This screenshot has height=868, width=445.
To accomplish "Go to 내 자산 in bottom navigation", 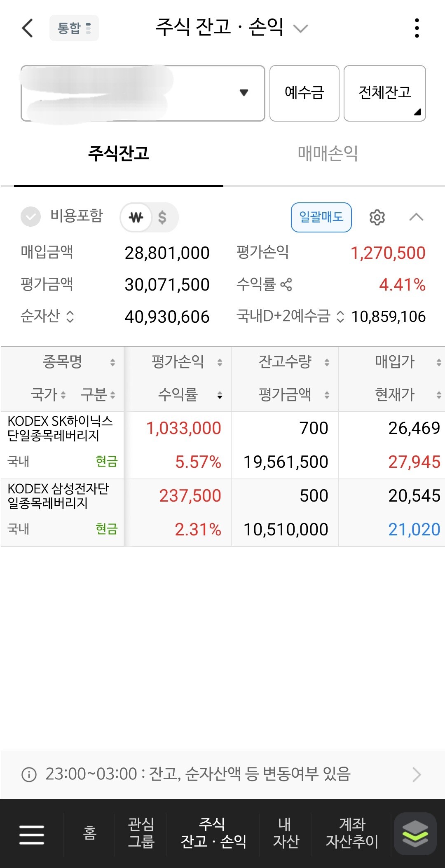I will 286,833.
